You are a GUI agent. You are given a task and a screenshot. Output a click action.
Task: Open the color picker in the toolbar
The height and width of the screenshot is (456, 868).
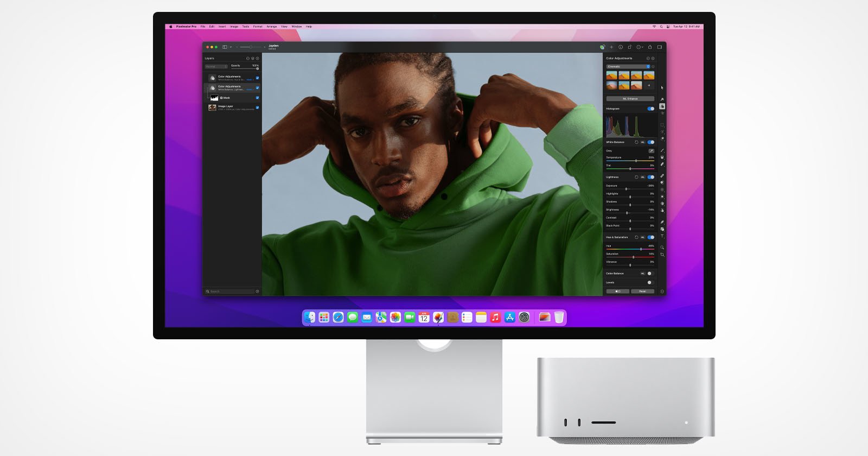(602, 47)
